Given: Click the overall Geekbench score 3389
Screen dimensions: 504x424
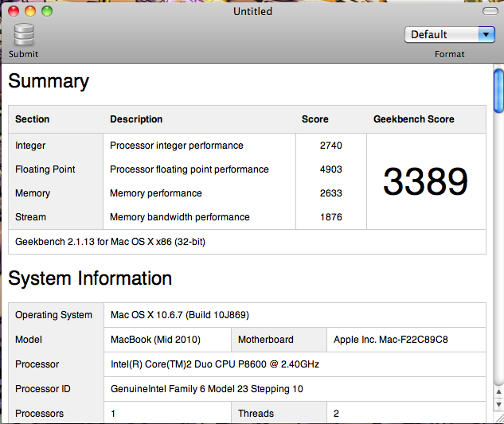Looking at the screenshot, I should 425,182.
